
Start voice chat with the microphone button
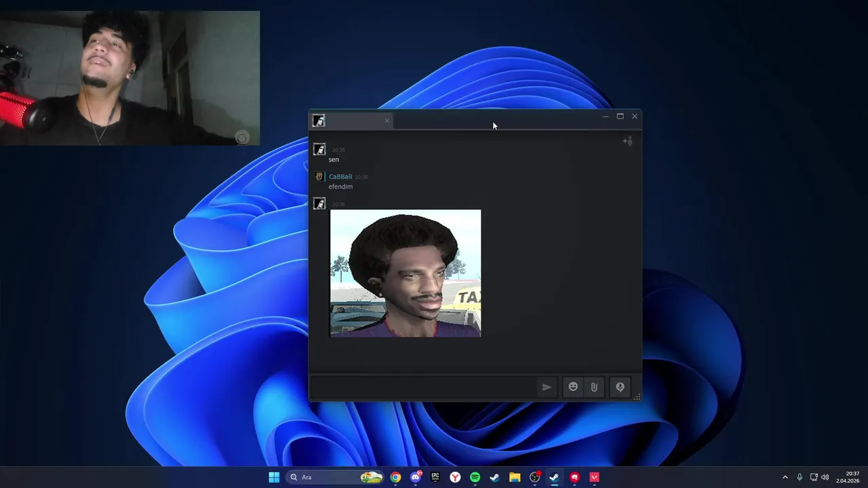click(620, 387)
